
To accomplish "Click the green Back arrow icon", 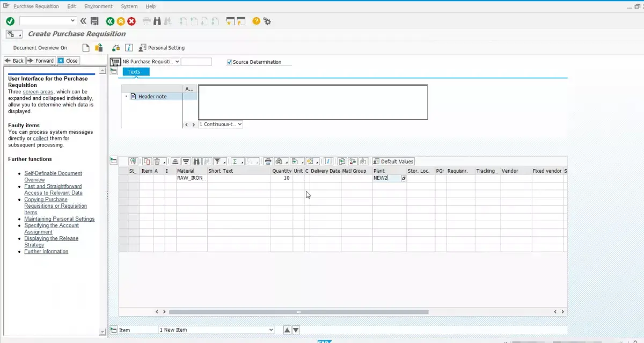I will [x=110, y=21].
